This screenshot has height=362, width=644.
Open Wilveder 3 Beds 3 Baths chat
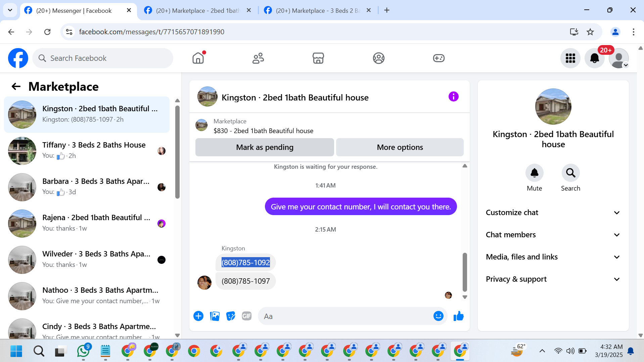[87, 260]
